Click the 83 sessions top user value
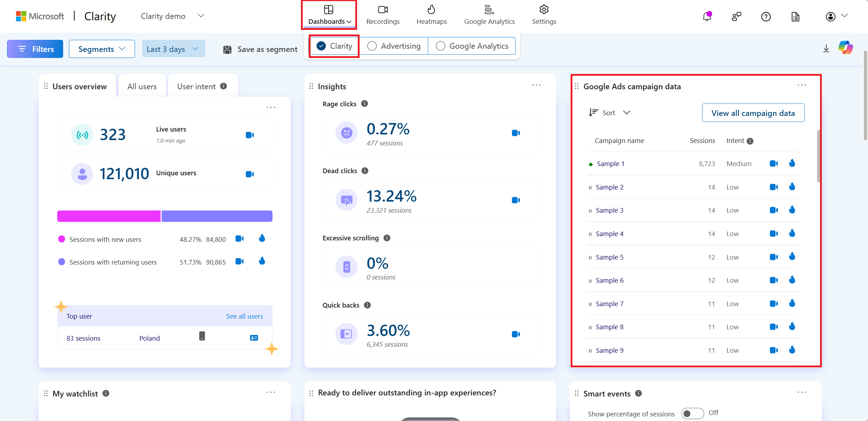 [83, 338]
